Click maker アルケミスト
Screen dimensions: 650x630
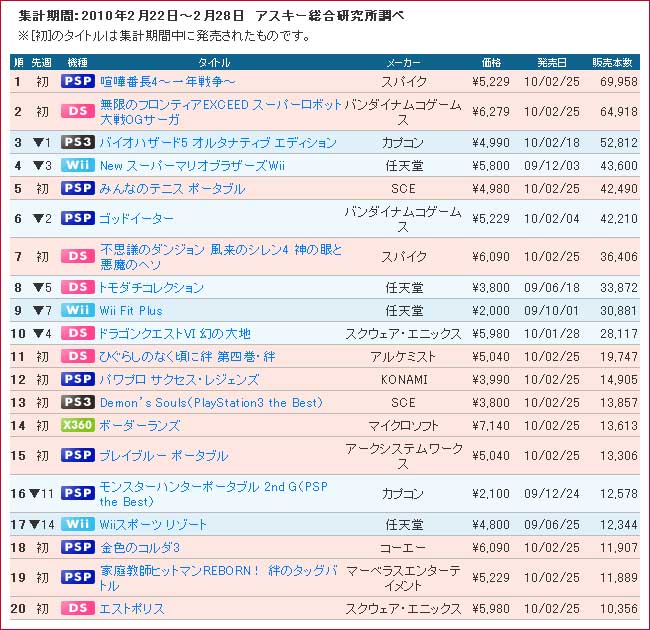coord(403,356)
